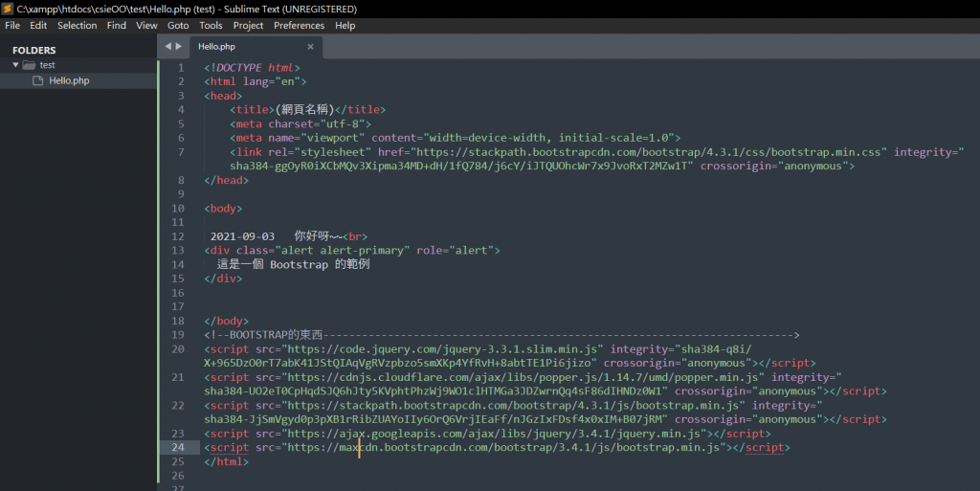
Task: Select the test folder name in sidebar
Action: pos(48,65)
